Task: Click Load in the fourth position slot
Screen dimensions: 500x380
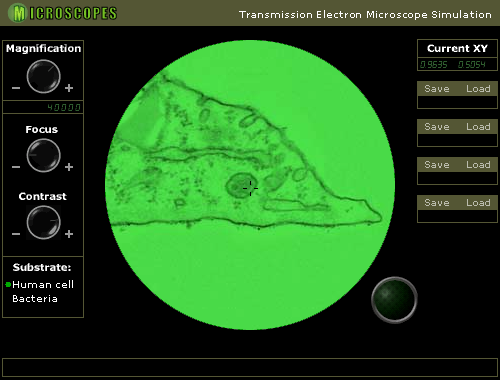Action: (x=478, y=203)
